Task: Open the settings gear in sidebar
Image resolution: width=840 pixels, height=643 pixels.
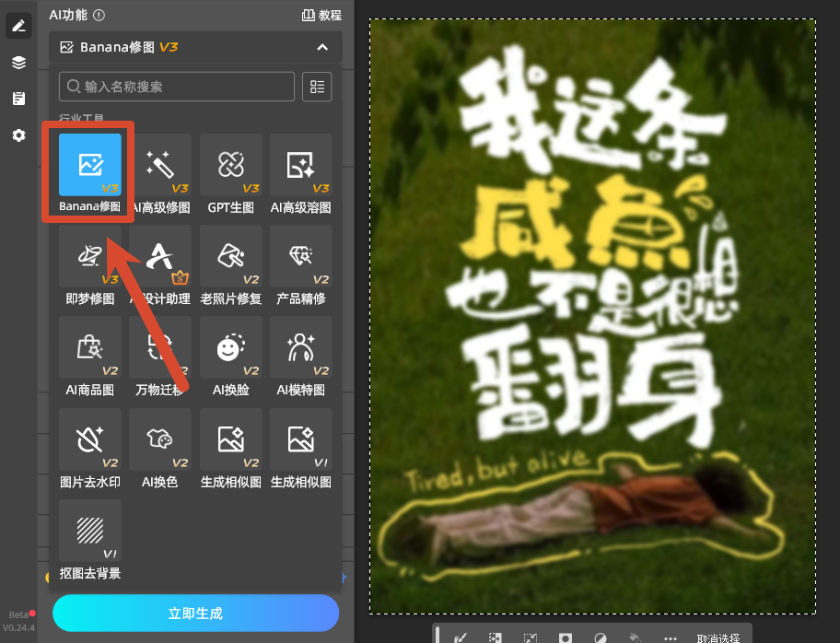Action: (x=18, y=135)
